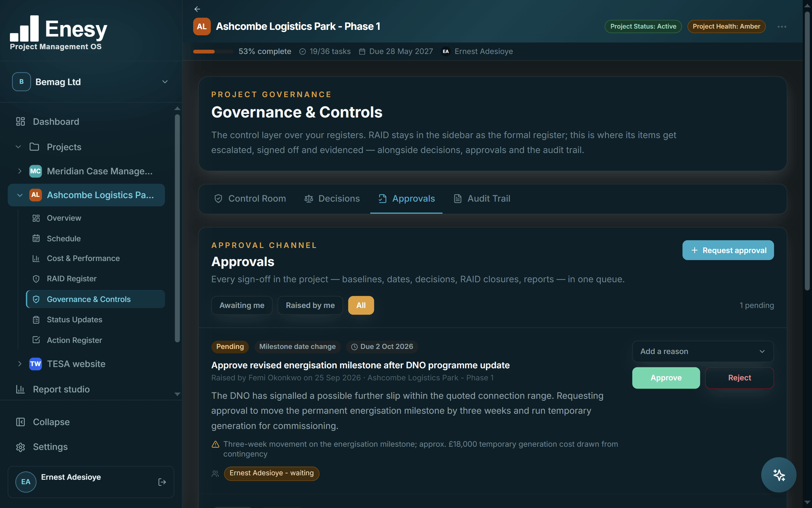The height and width of the screenshot is (508, 812).
Task: Click the main page vertical scrollbar
Action: (x=807, y=151)
